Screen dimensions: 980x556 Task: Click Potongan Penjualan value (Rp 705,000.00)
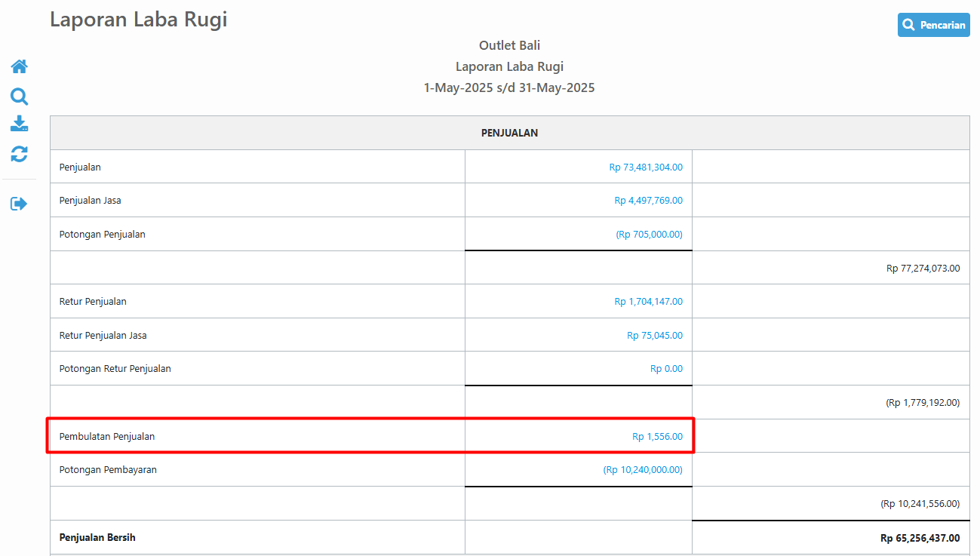[649, 235]
